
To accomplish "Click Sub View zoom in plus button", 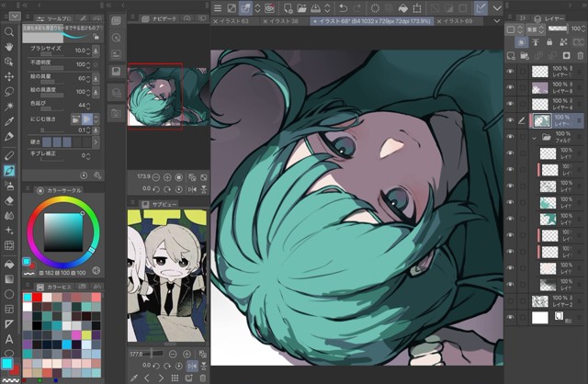I will click(187, 354).
